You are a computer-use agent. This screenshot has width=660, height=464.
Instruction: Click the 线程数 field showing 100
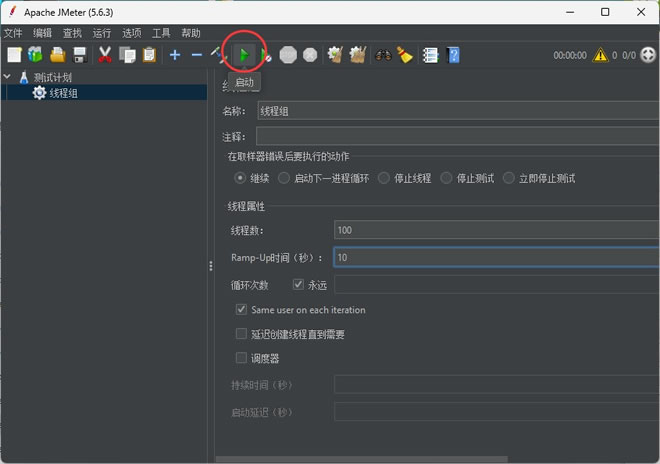coord(497,230)
